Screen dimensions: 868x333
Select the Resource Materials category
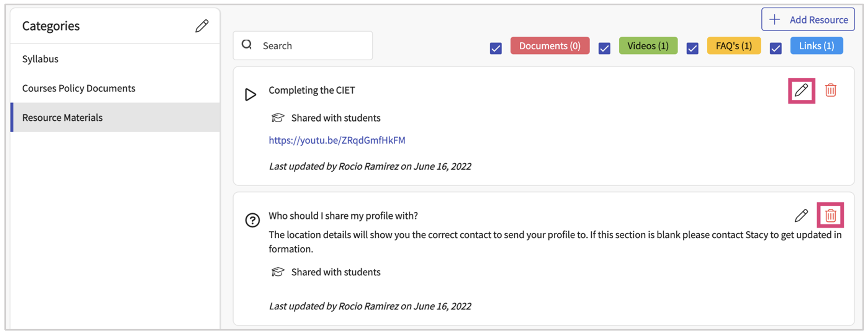[x=62, y=117]
